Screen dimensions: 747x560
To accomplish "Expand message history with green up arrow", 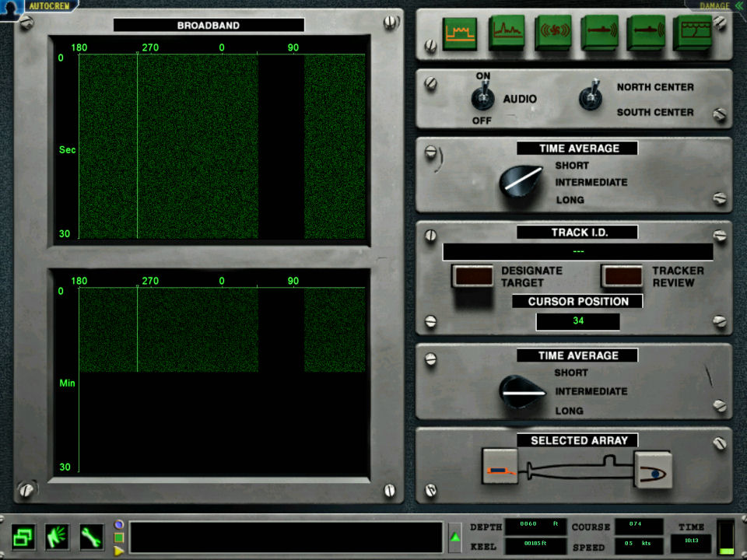I will pyautogui.click(x=455, y=537).
